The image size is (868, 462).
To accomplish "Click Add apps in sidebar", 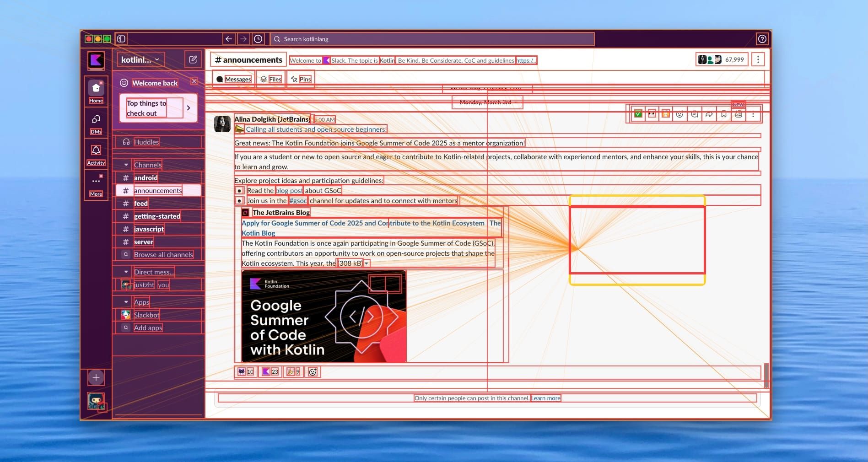I will tap(158, 328).
